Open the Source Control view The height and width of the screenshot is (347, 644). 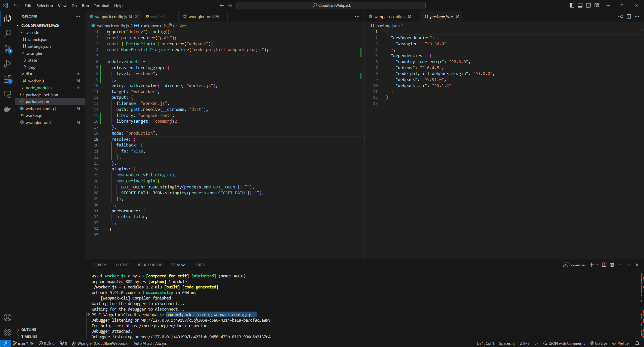pyautogui.click(x=8, y=49)
